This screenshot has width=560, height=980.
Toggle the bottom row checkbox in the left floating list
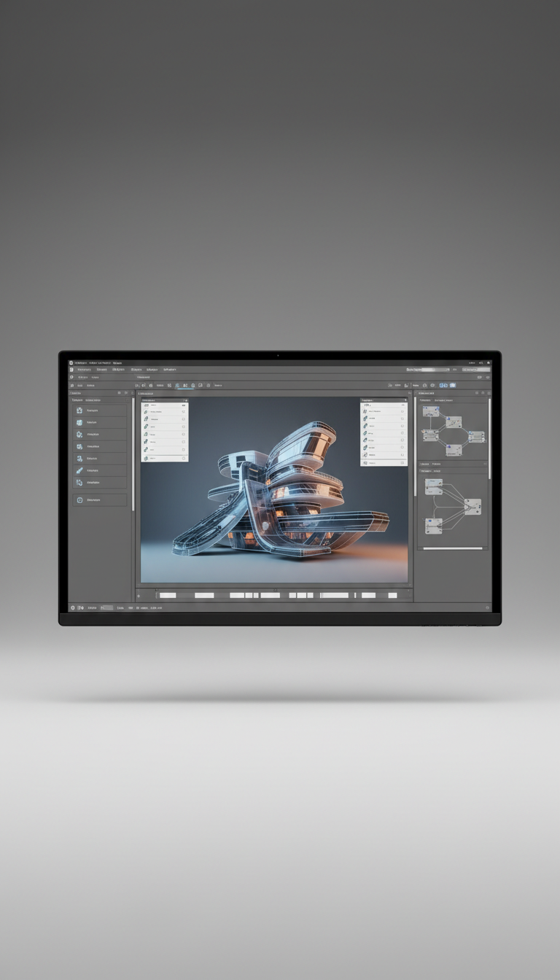tap(184, 458)
